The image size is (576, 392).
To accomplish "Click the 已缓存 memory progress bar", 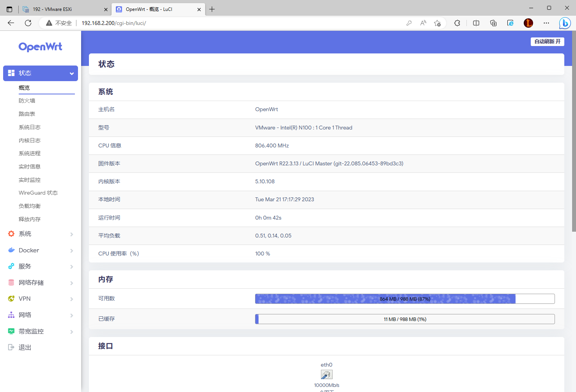I will [x=405, y=319].
